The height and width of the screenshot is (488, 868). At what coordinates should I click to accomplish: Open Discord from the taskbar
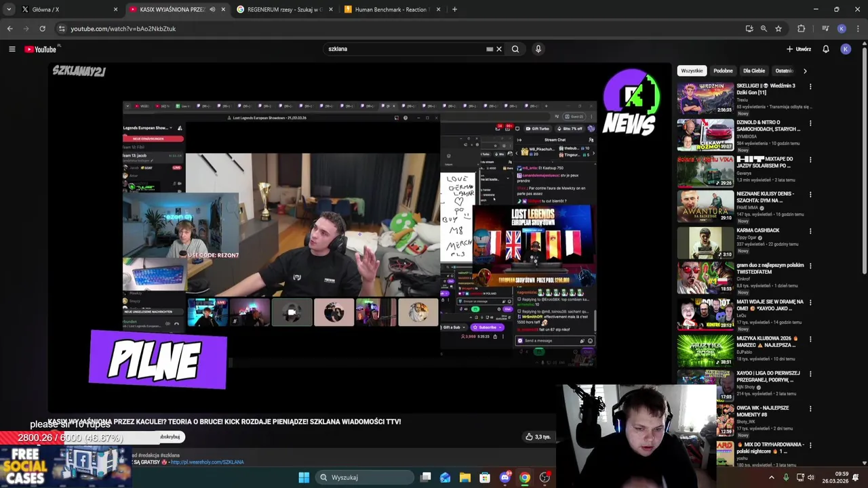[x=505, y=477]
